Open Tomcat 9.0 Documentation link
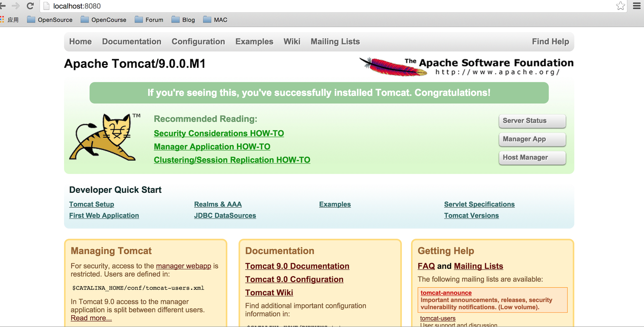644x327 pixels. [x=297, y=266]
